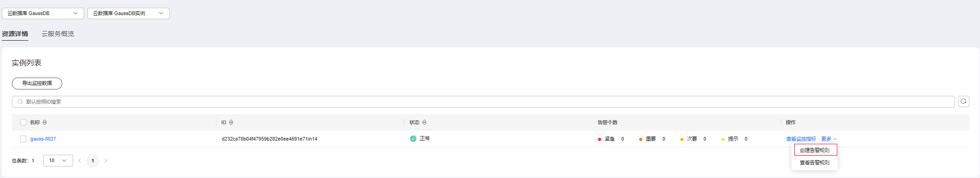Image resolution: width=980 pixels, height=178 pixels.
Task: Click the 查看监控指标 link
Action: pyautogui.click(x=801, y=139)
